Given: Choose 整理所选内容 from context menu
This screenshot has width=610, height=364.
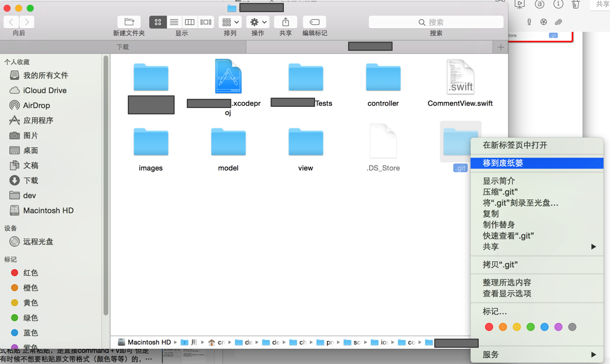Looking at the screenshot, I should coord(537,283).
